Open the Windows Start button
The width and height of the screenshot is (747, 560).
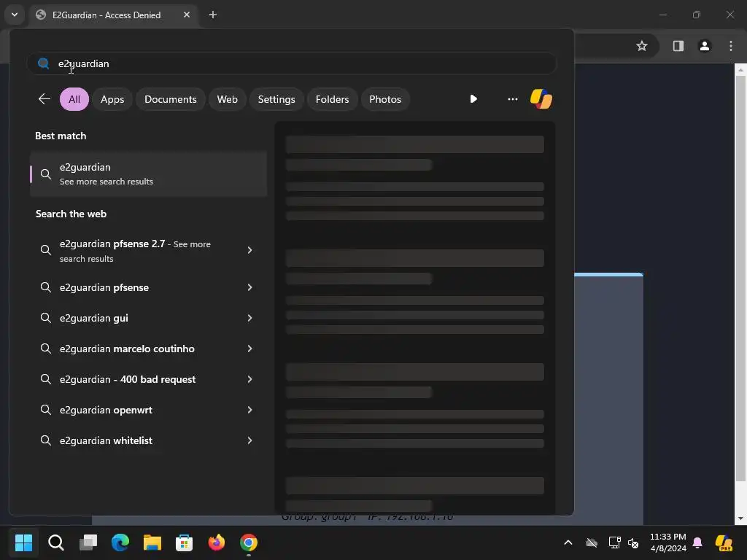coord(23,542)
